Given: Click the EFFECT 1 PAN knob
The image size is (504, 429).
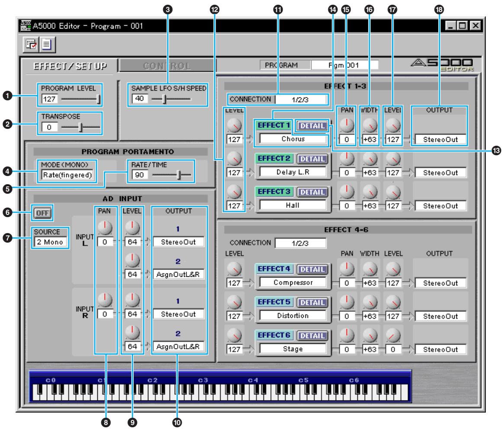Looking at the screenshot, I should pyautogui.click(x=347, y=125).
